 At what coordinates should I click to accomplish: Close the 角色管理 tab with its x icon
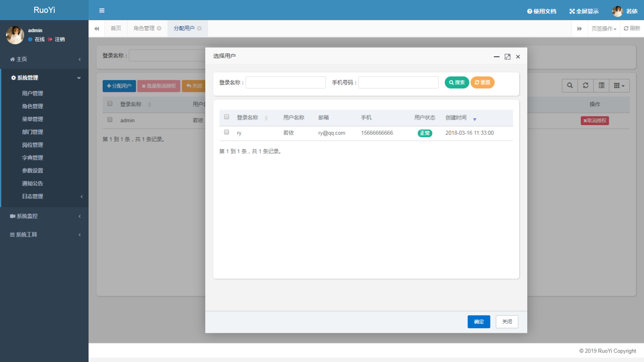[159, 29]
